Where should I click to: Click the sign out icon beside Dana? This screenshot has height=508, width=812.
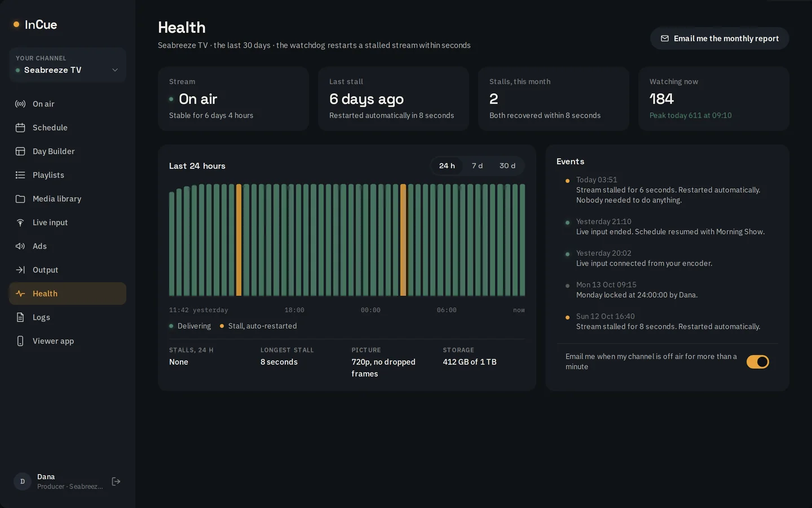pos(116,481)
